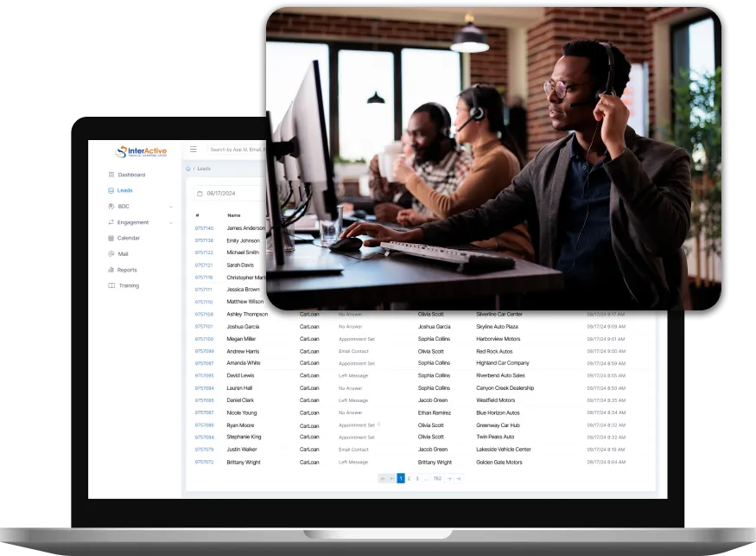The width and height of the screenshot is (756, 556).
Task: Click the Name column header
Action: click(234, 215)
